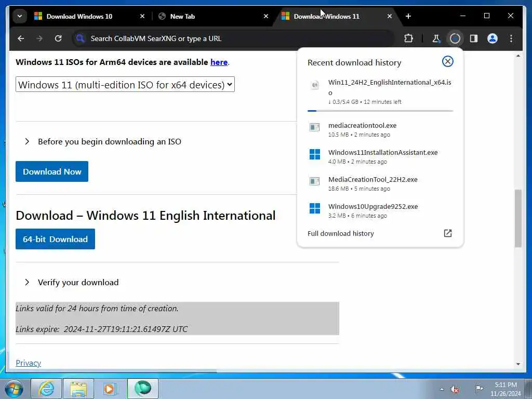Open the Windows Start orb
Image resolution: width=532 pixels, height=399 pixels.
click(14, 389)
